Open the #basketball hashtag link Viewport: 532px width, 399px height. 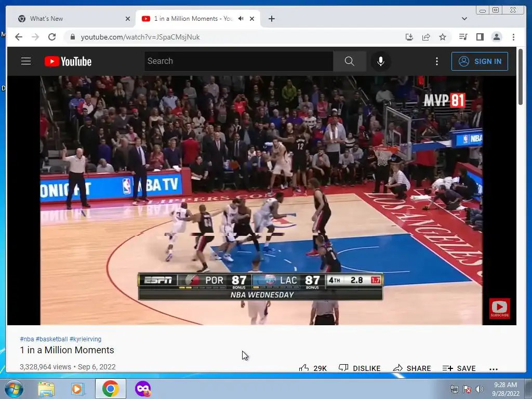(x=51, y=339)
